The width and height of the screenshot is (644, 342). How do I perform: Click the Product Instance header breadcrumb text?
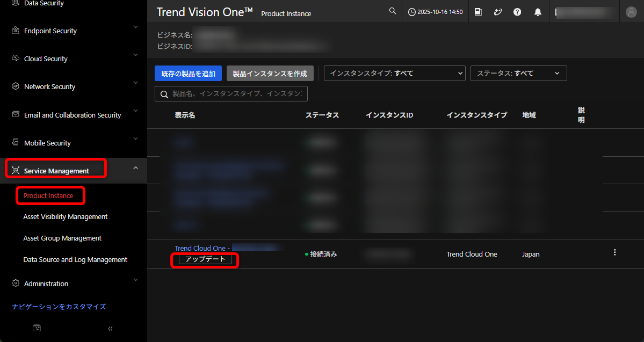pos(286,13)
